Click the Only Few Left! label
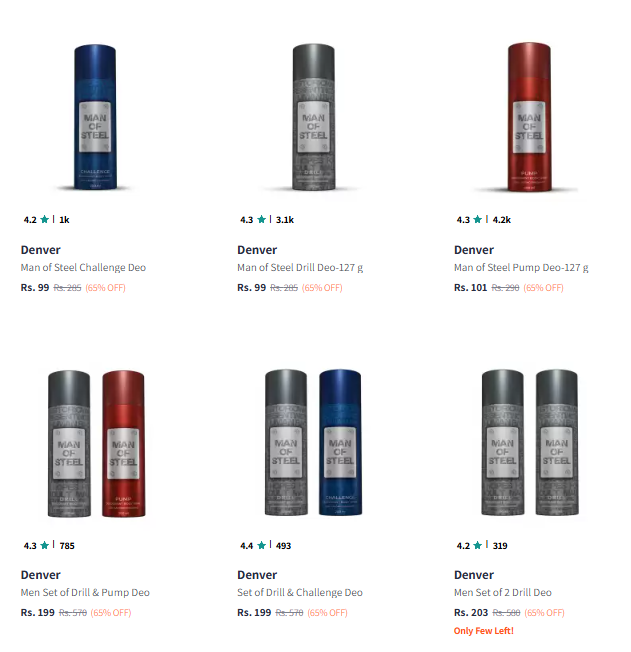 tap(483, 631)
